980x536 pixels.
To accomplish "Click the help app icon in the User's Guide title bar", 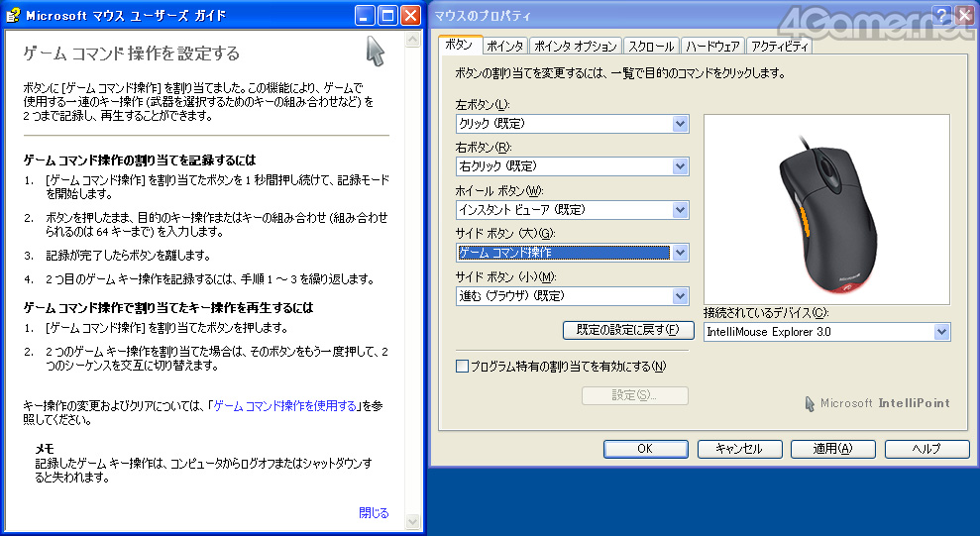I will tap(13, 15).
